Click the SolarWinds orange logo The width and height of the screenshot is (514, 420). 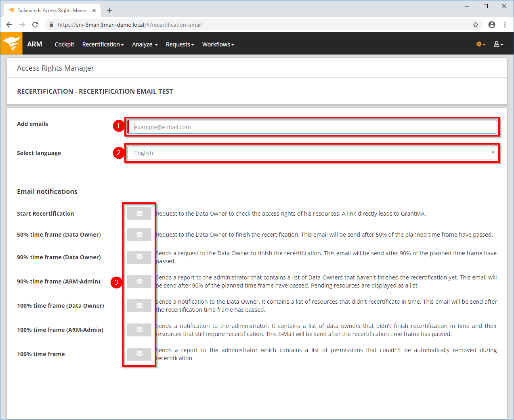tap(11, 44)
